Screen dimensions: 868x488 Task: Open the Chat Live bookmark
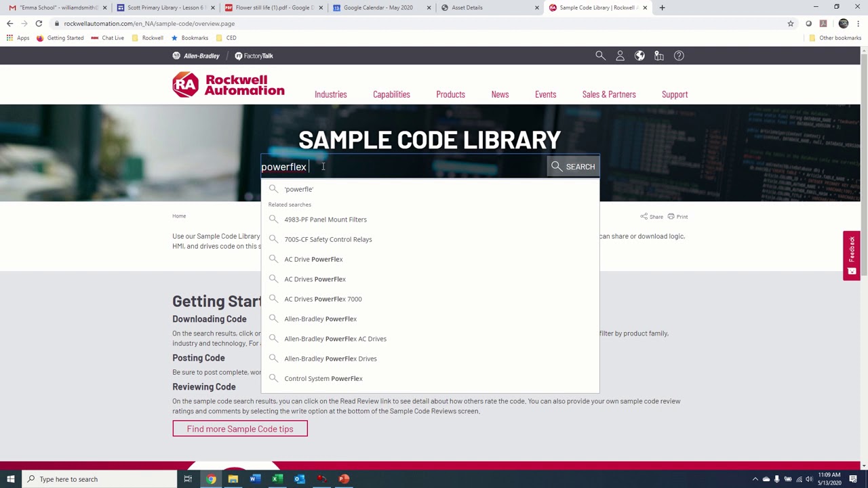(108, 38)
